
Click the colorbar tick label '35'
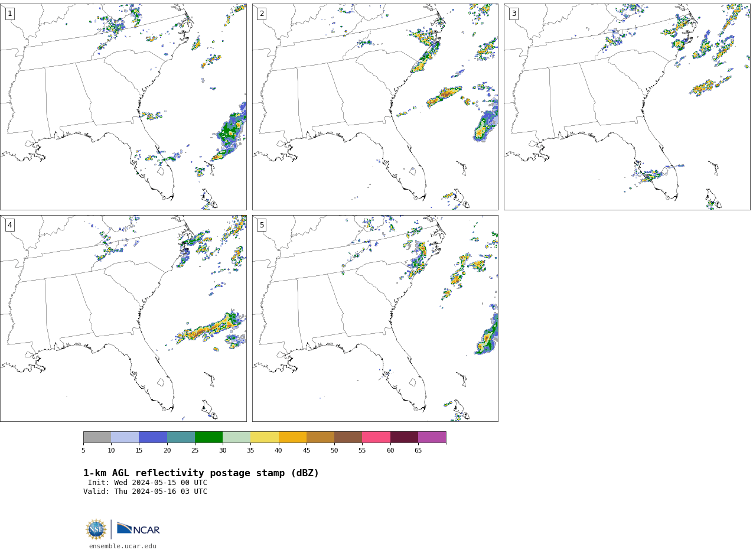tap(250, 451)
